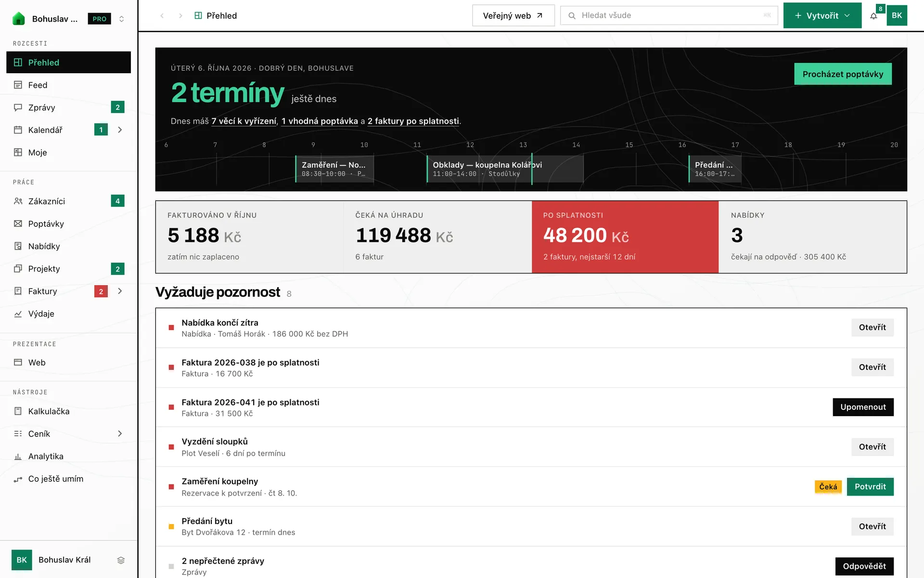The height and width of the screenshot is (578, 924).
Task: Open Analytika in the sidebar
Action: [68, 456]
